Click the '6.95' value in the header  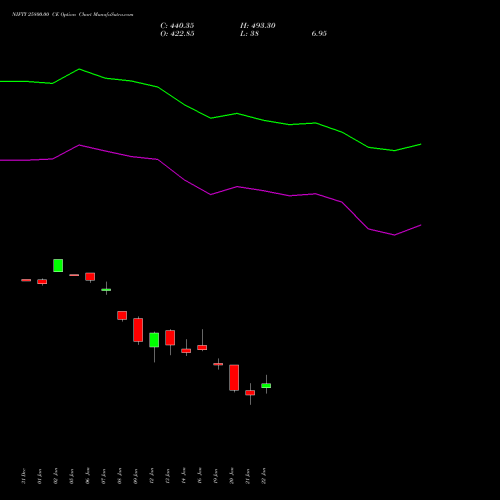tap(319, 34)
